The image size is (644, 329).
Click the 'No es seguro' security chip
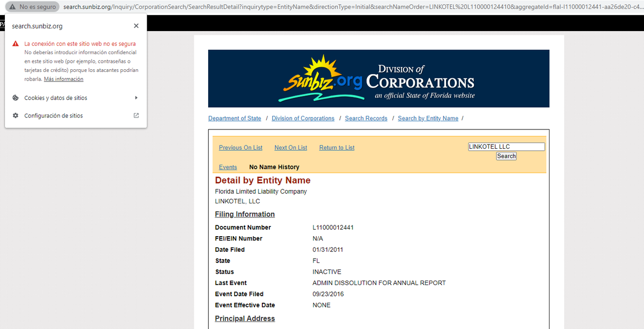(x=32, y=7)
